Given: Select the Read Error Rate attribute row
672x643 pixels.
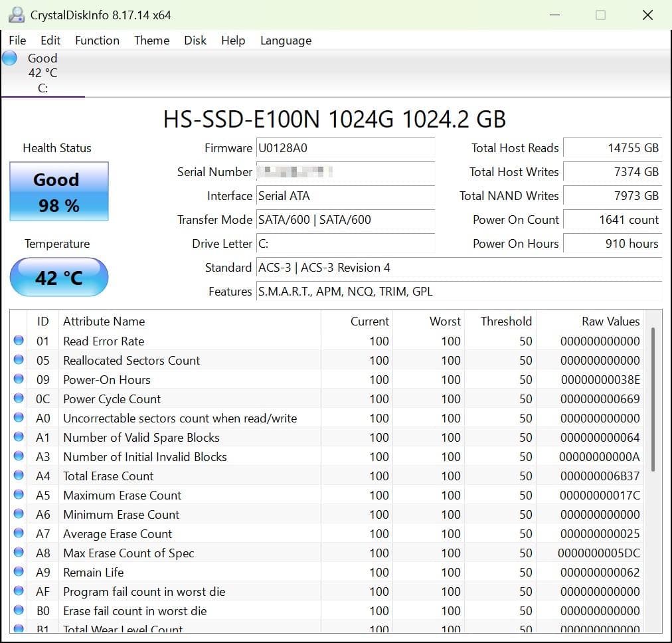Looking at the screenshot, I should (327, 341).
